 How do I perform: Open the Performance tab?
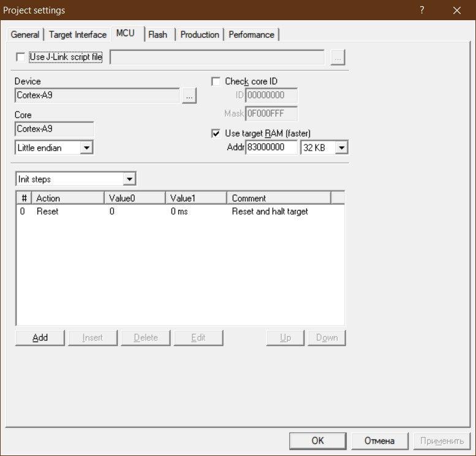[x=251, y=35]
